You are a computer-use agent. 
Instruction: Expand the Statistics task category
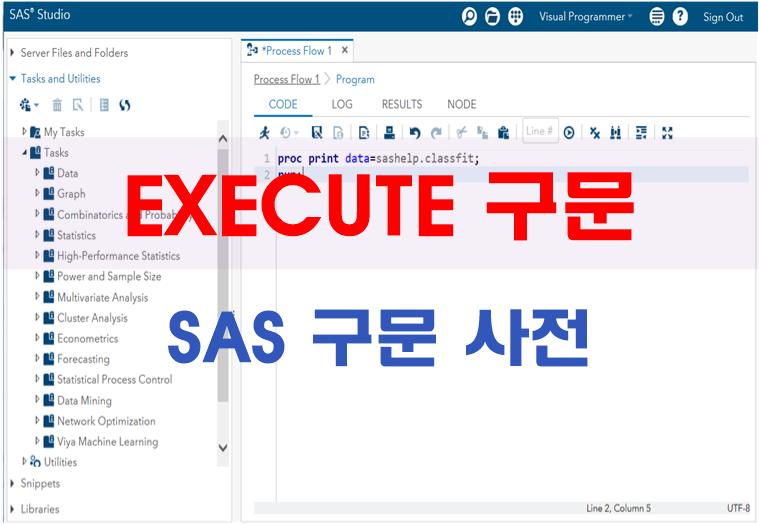pos(37,235)
